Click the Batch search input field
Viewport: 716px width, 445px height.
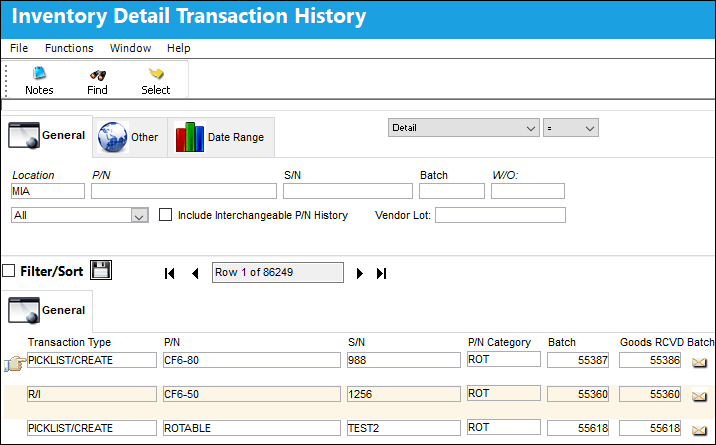(452, 191)
